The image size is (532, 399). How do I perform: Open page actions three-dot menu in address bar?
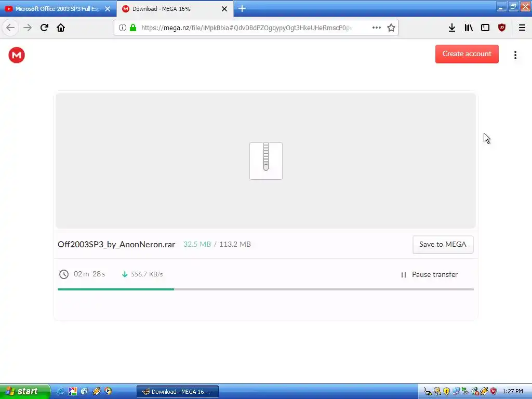point(377,28)
